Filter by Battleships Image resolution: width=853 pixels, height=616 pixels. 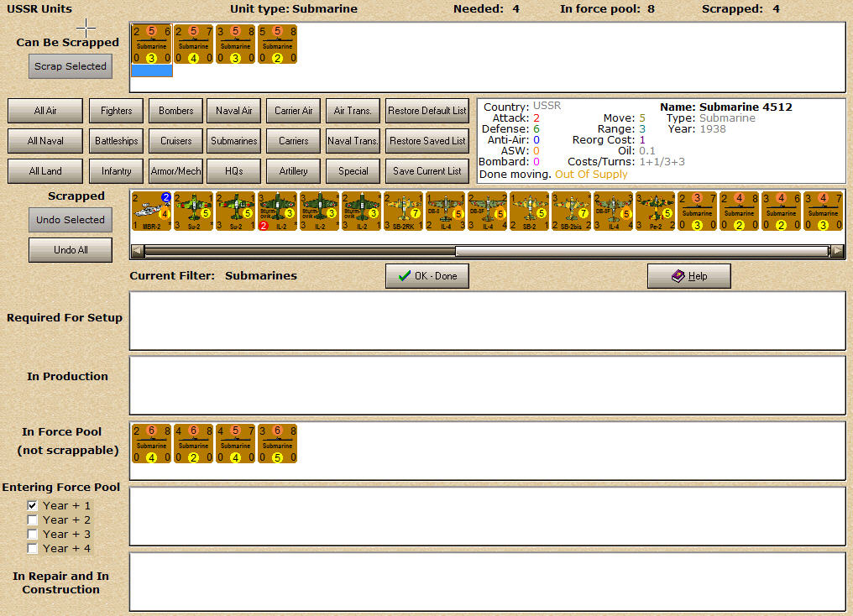pos(116,141)
